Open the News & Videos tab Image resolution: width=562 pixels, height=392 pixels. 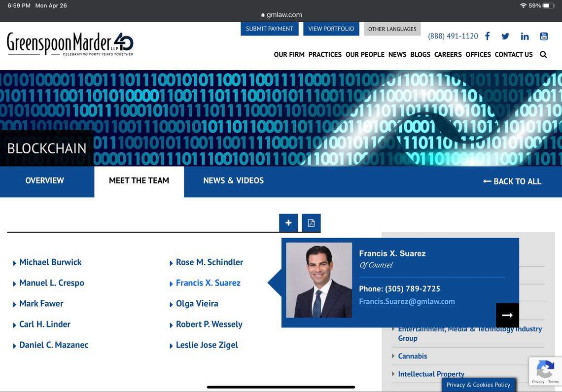pos(233,180)
